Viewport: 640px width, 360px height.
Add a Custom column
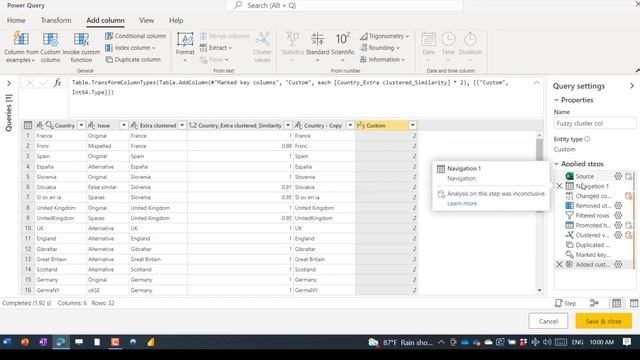pos(50,47)
